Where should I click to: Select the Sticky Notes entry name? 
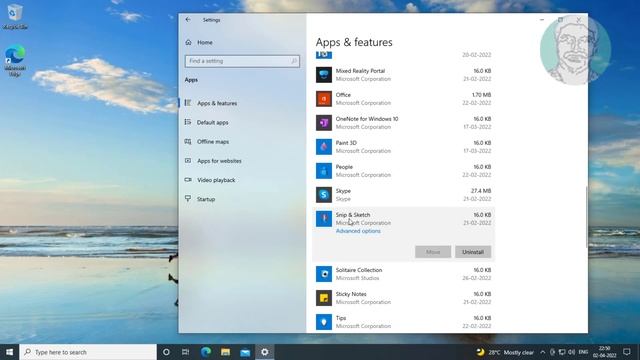tap(351, 294)
